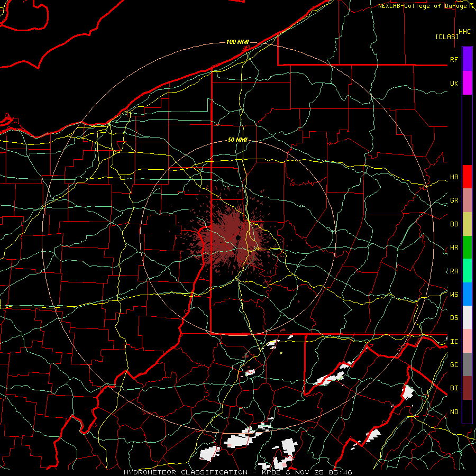Click the RF legend label
The image size is (476, 476).
tap(454, 59)
